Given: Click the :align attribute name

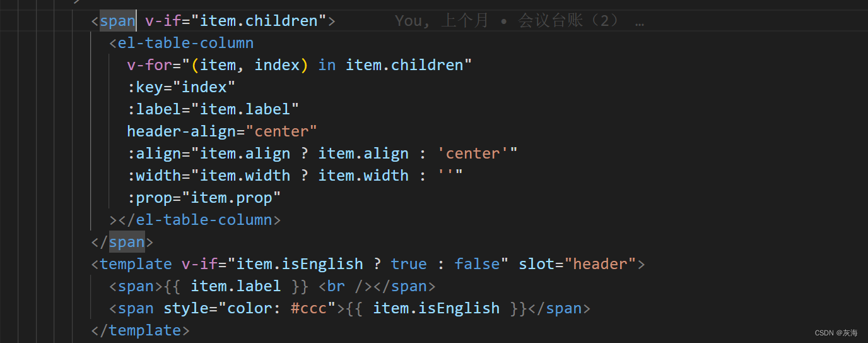Looking at the screenshot, I should [x=158, y=153].
